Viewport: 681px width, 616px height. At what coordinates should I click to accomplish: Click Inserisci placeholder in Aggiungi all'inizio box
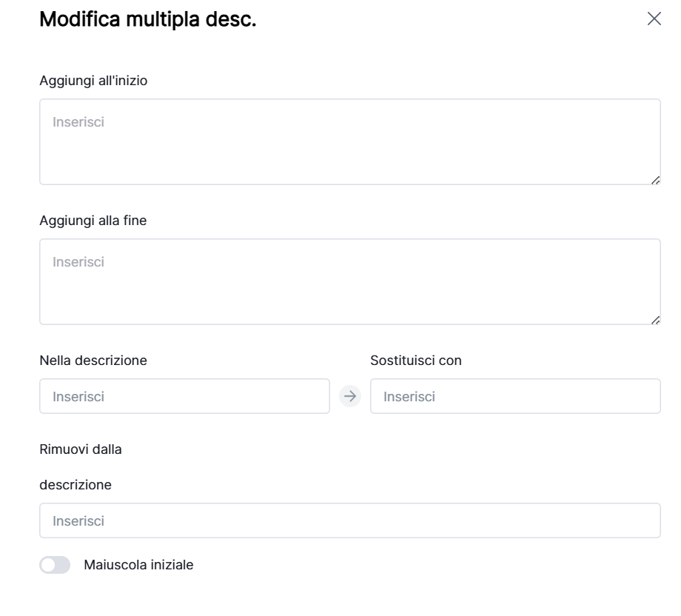point(78,121)
